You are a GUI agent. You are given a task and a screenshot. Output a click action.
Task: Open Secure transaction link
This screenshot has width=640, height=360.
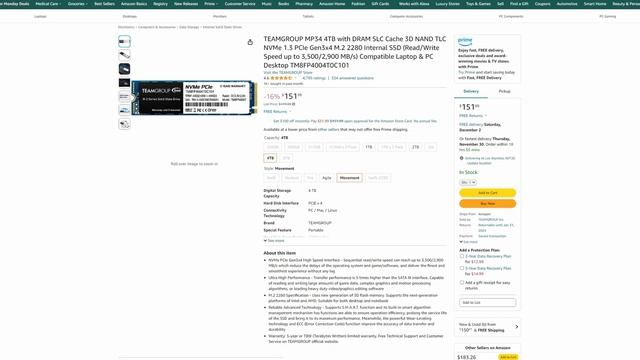pos(492,236)
